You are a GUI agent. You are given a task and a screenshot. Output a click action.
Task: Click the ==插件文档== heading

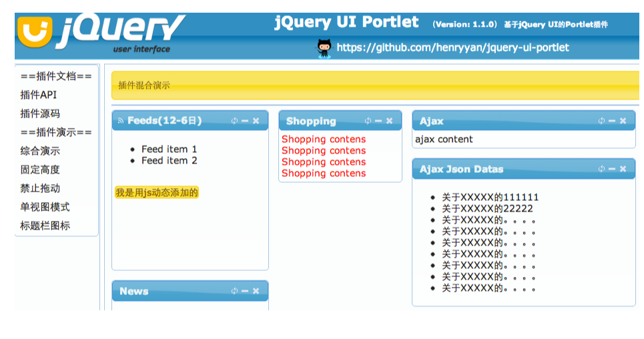pos(56,76)
